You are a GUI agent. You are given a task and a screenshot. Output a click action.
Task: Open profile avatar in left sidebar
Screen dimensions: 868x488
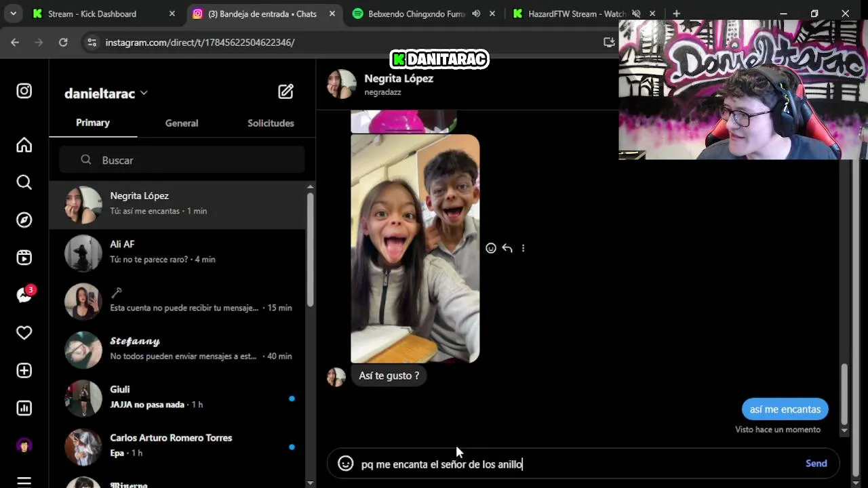point(24,446)
